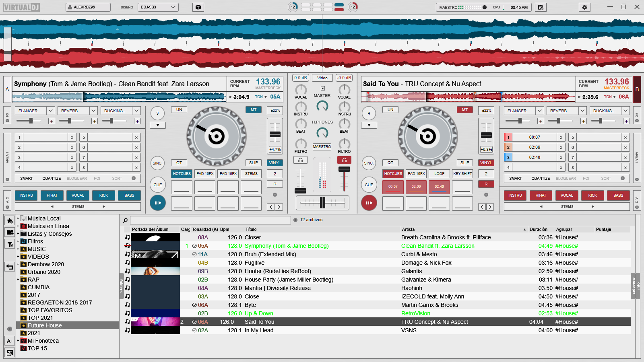The width and height of the screenshot is (644, 362).
Task: Click the browser search input field
Action: pyautogui.click(x=211, y=220)
